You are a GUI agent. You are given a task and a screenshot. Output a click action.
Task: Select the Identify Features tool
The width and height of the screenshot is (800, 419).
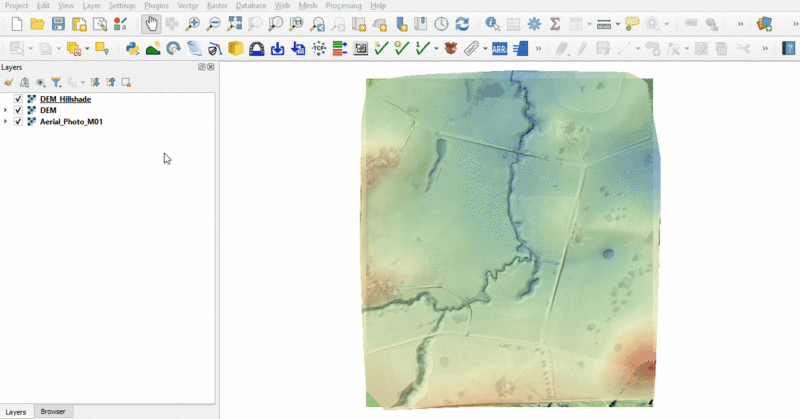point(491,23)
